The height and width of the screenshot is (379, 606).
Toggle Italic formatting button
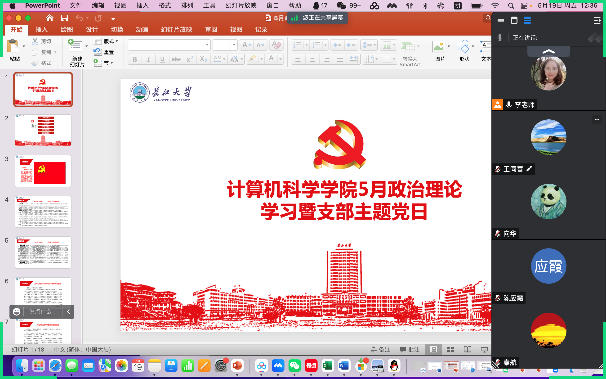(x=148, y=59)
